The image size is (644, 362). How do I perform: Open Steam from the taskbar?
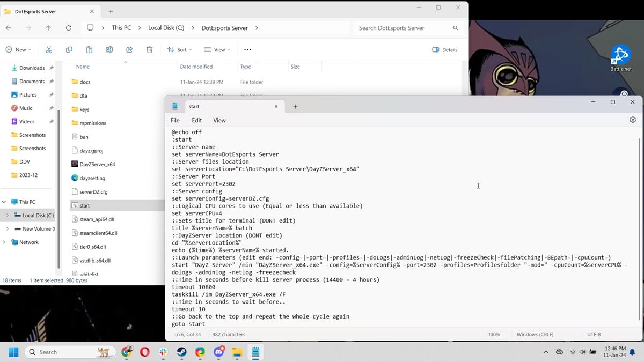(x=182, y=352)
